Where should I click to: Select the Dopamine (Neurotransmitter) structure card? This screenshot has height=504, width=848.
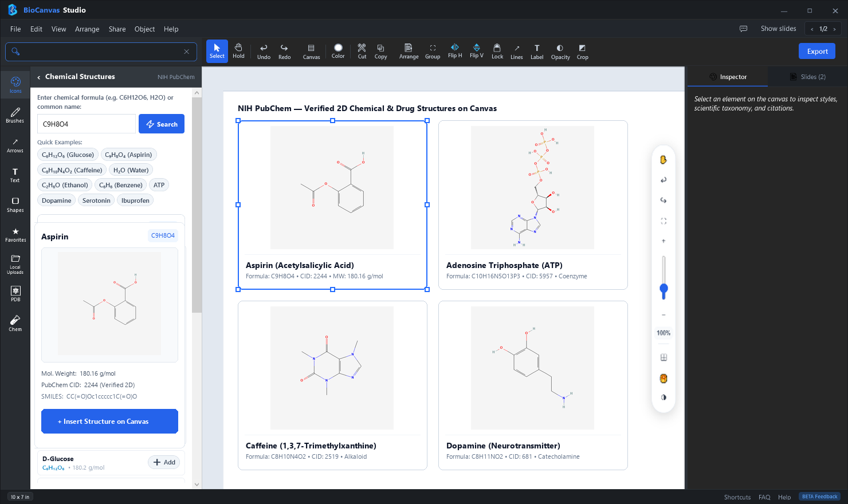(x=533, y=385)
